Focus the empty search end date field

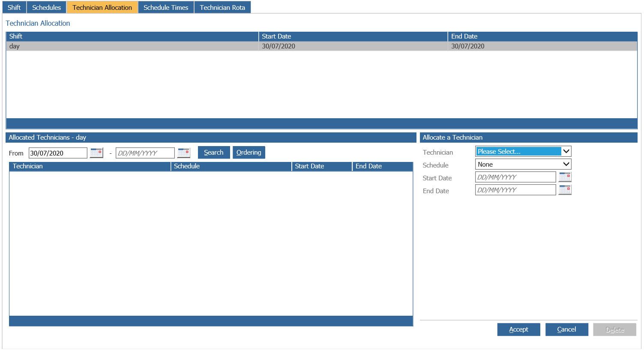tap(145, 153)
